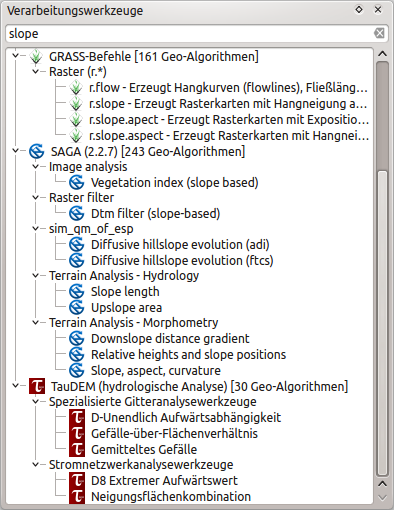
Task: Collapse the Image analysis subgroup
Action: 35,166
